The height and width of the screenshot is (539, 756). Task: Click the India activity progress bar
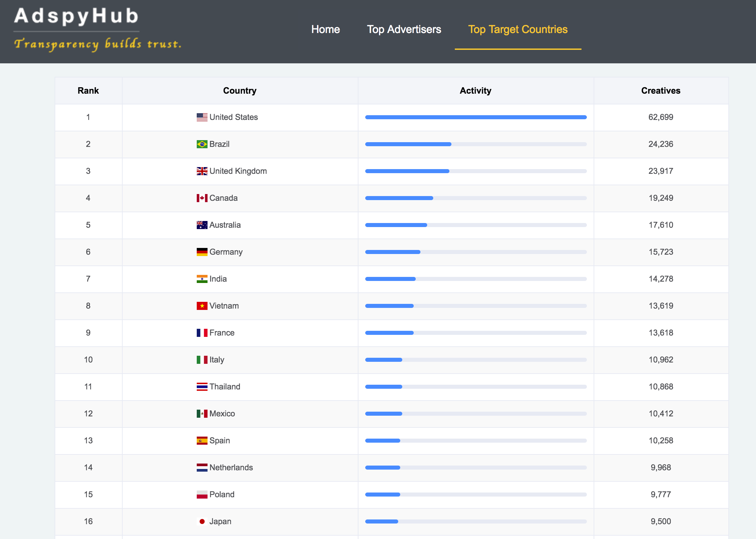pyautogui.click(x=476, y=279)
